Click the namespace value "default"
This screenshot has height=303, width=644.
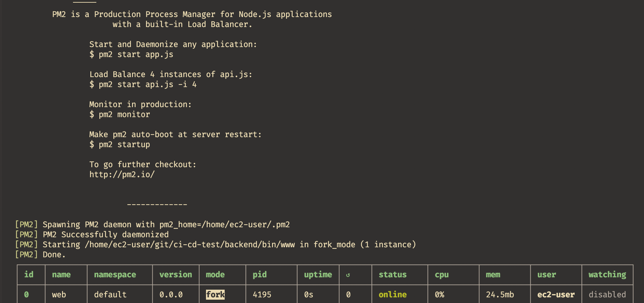(110, 295)
